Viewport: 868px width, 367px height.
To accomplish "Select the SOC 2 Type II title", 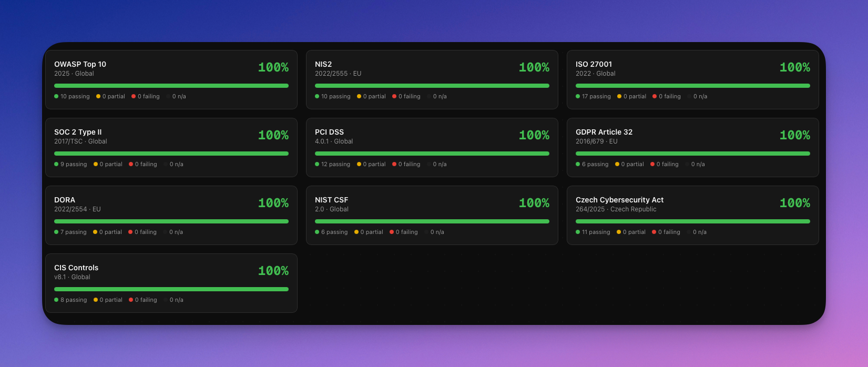I will 78,132.
